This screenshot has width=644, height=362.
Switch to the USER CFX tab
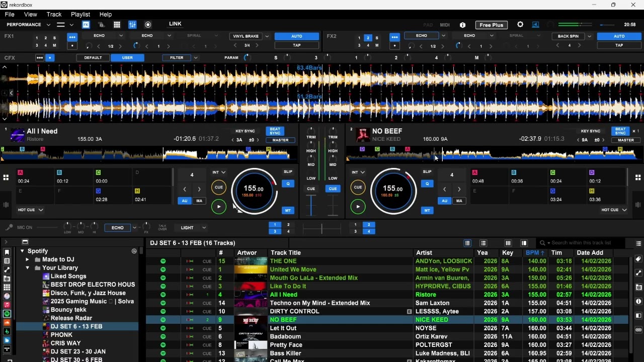point(127,58)
